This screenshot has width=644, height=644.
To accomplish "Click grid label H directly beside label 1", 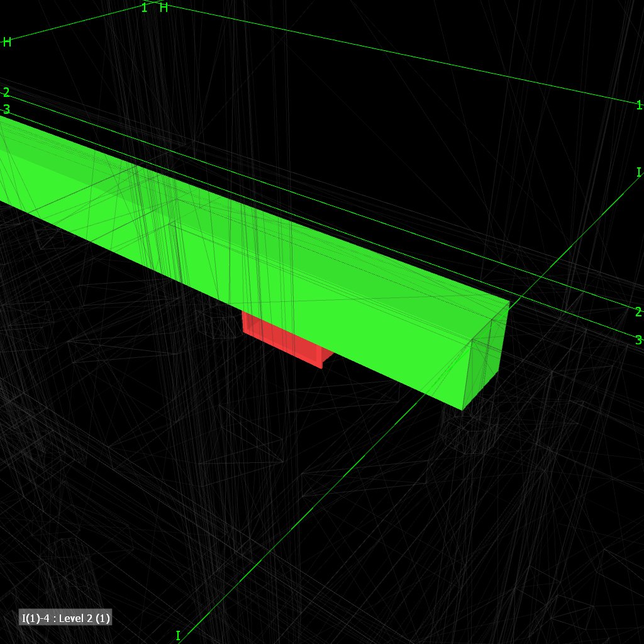I will (164, 8).
